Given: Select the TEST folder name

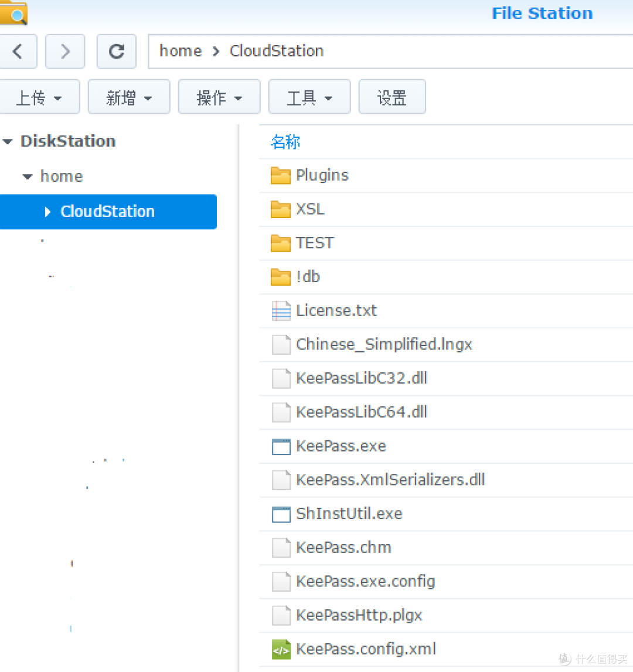Looking at the screenshot, I should point(315,243).
